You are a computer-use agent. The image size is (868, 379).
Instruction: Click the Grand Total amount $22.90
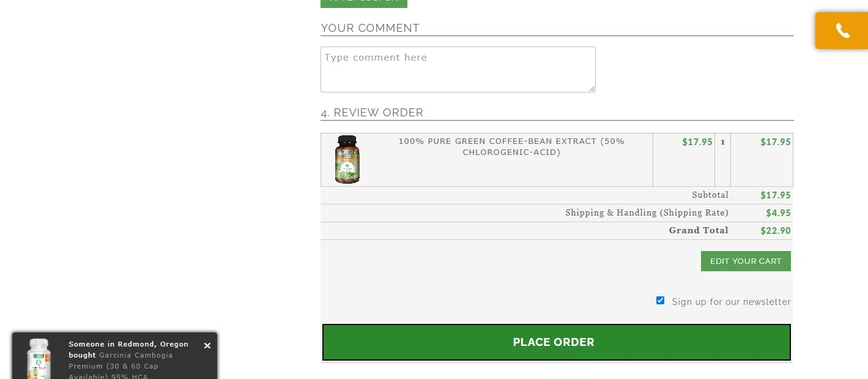point(775,231)
